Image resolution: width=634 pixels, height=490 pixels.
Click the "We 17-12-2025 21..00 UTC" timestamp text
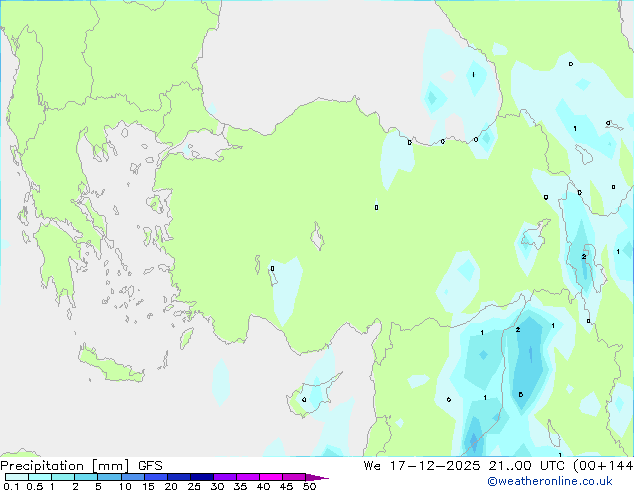coord(466,465)
